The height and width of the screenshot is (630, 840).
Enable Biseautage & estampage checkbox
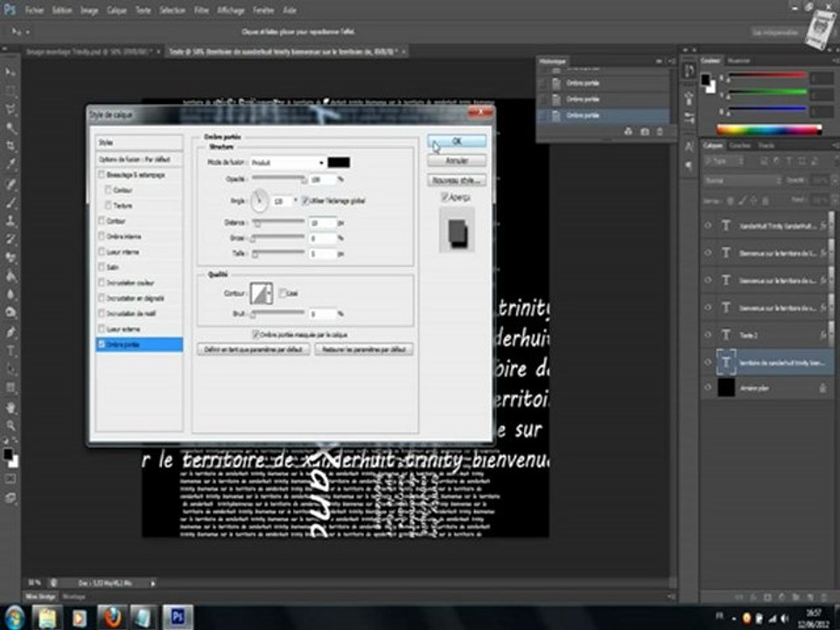101,175
